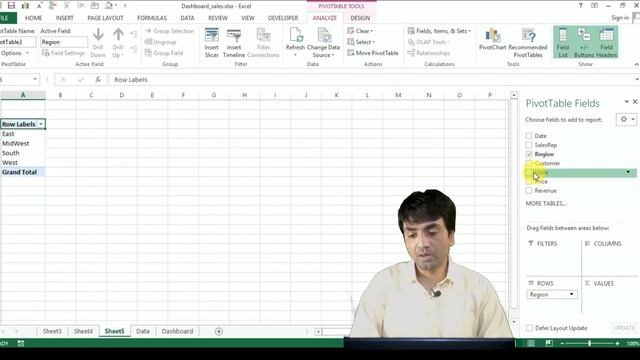
Task: Open Recommended PivotTables
Action: pos(528,42)
